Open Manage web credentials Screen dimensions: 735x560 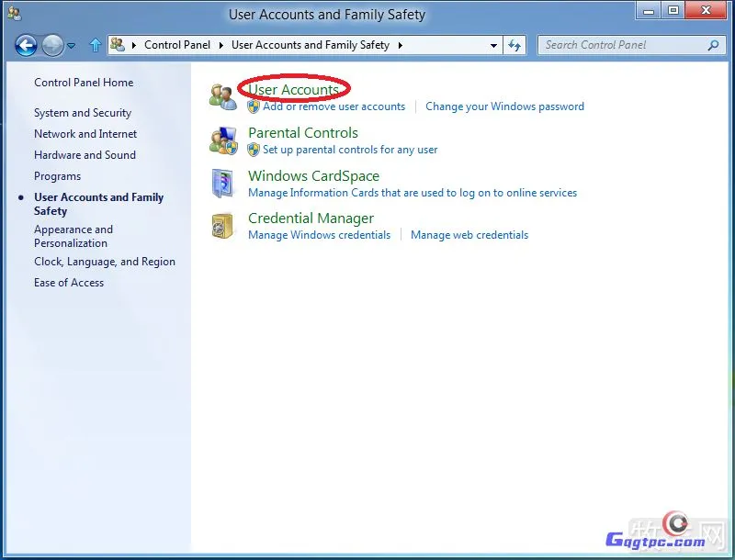469,235
